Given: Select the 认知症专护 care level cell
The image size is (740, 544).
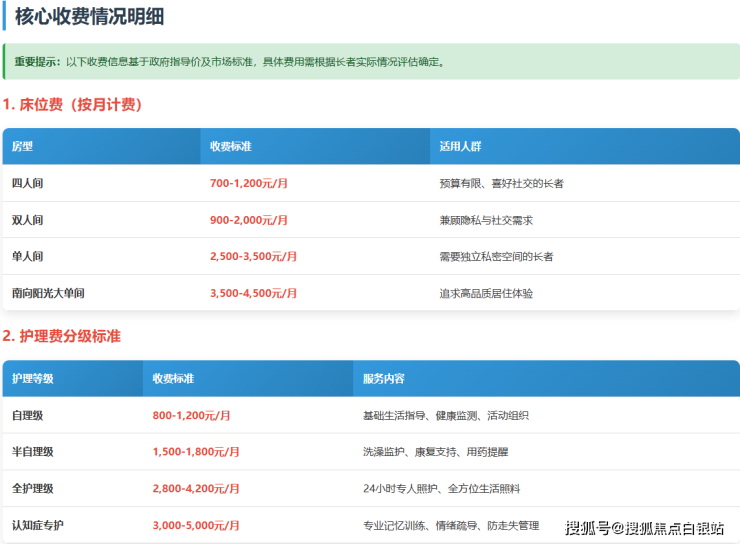Looking at the screenshot, I should click(38, 525).
